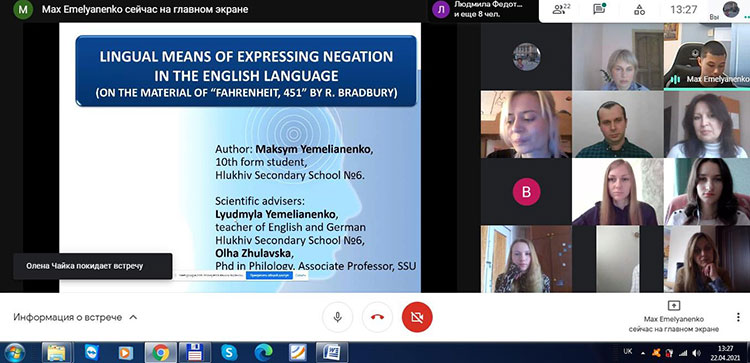Toggle the system volume speaker icon
The height and width of the screenshot is (363, 750).
click(696, 353)
